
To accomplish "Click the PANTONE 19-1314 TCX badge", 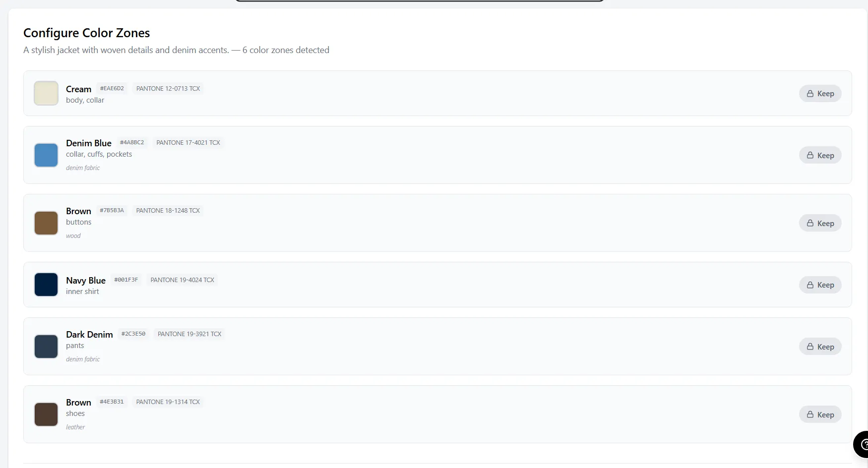I will click(168, 402).
